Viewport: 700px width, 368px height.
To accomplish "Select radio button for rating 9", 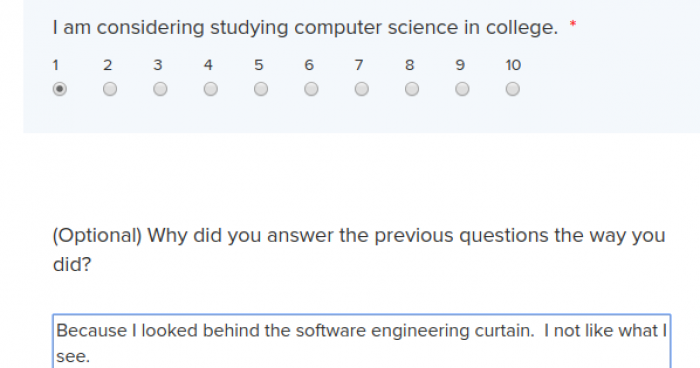I will (x=462, y=89).
